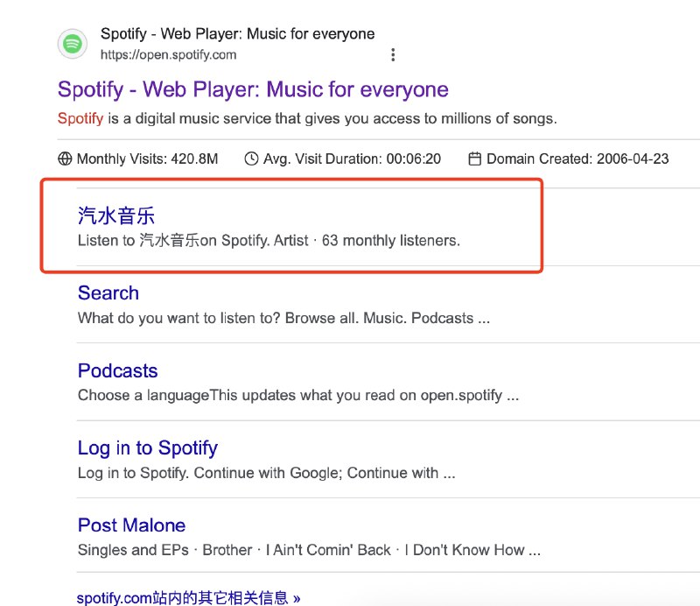Open the three-dot result options menu
This screenshot has height=606, width=700.
393,53
